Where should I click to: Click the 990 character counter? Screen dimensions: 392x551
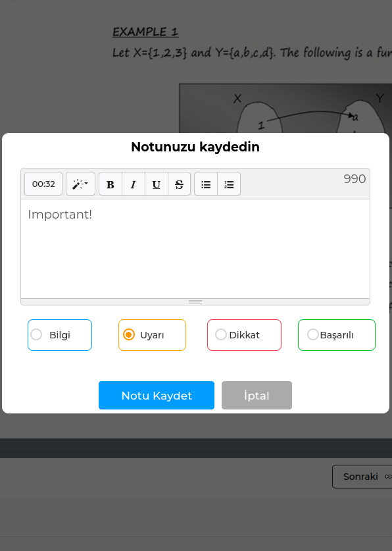pyautogui.click(x=355, y=179)
